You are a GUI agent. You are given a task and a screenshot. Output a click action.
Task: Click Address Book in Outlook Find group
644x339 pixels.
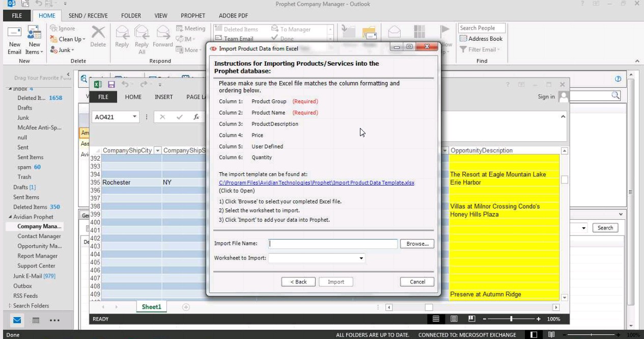(481, 39)
